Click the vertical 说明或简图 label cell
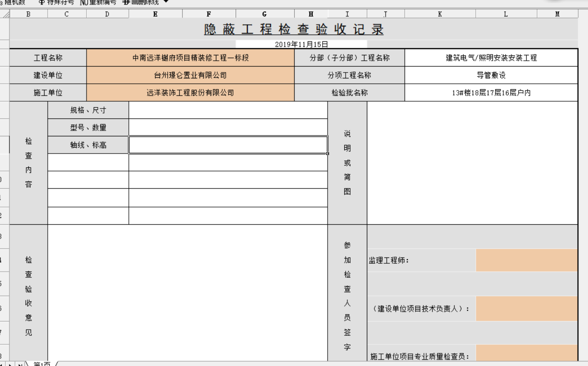 click(x=347, y=163)
